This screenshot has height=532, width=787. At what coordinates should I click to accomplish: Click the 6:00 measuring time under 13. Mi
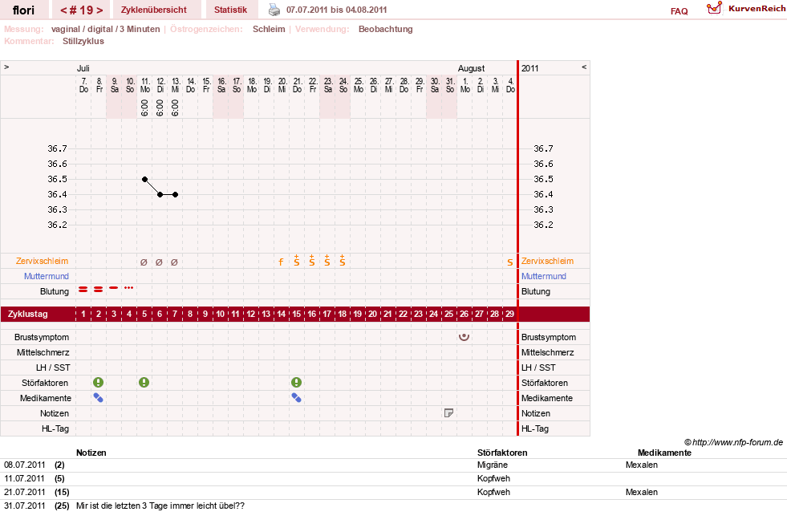coord(175,108)
